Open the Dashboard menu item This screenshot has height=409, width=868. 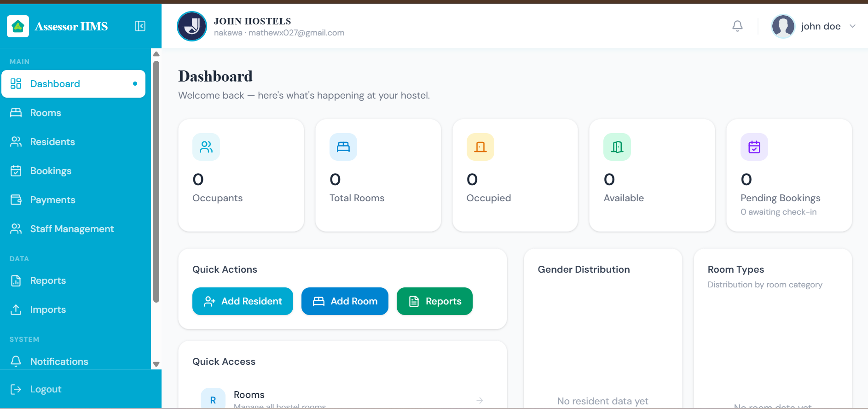74,84
